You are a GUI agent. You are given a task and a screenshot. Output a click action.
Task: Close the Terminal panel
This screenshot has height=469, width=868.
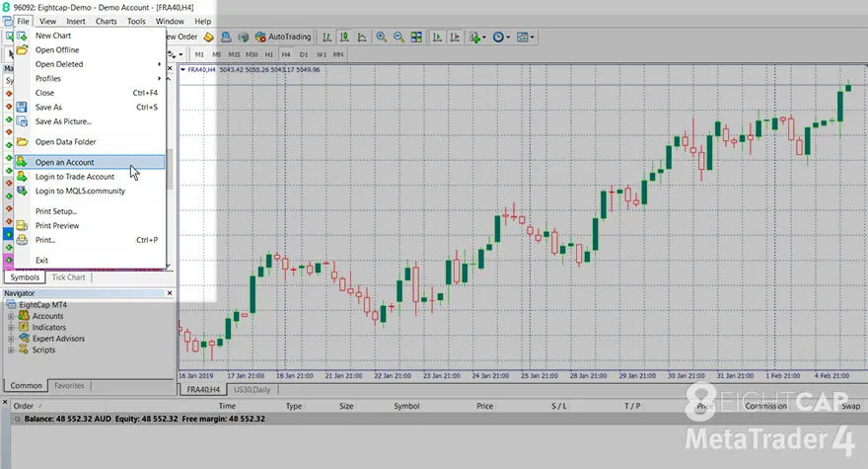tap(5, 402)
